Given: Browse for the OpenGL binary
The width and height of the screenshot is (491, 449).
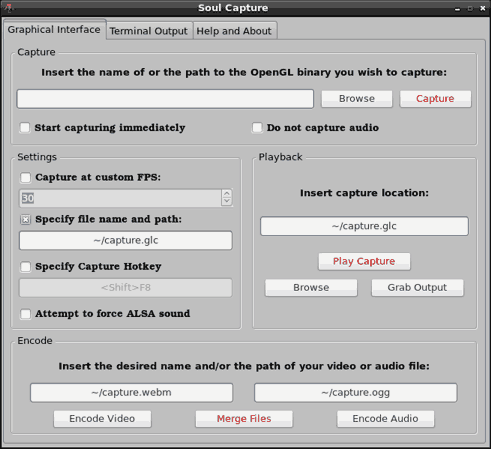Looking at the screenshot, I should coord(357,99).
